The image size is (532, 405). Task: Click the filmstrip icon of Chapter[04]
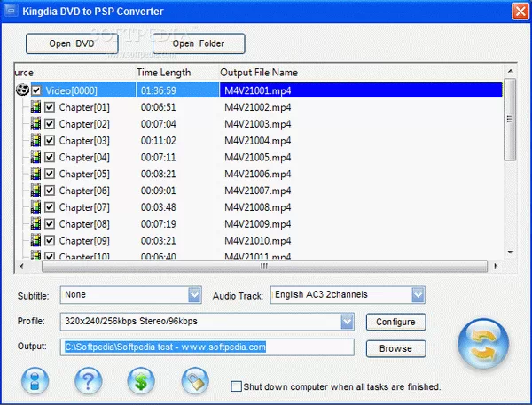[x=35, y=157]
